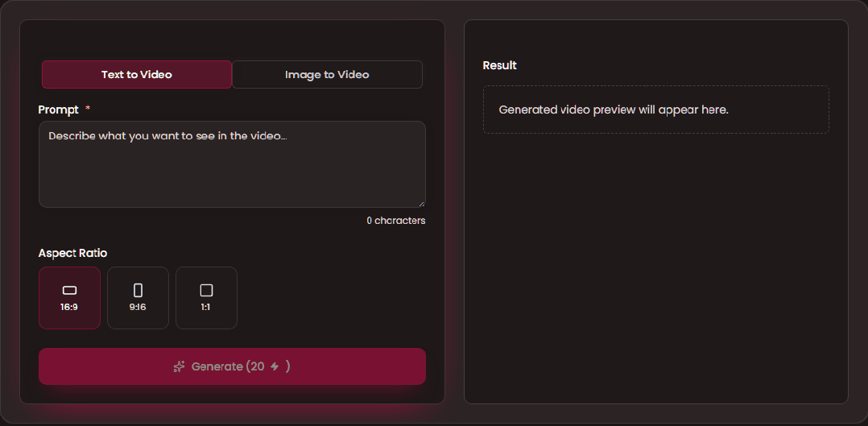Screen dimensions: 868x426
Task: Click the portrait phone icon for 9:16
Action: tap(138, 290)
